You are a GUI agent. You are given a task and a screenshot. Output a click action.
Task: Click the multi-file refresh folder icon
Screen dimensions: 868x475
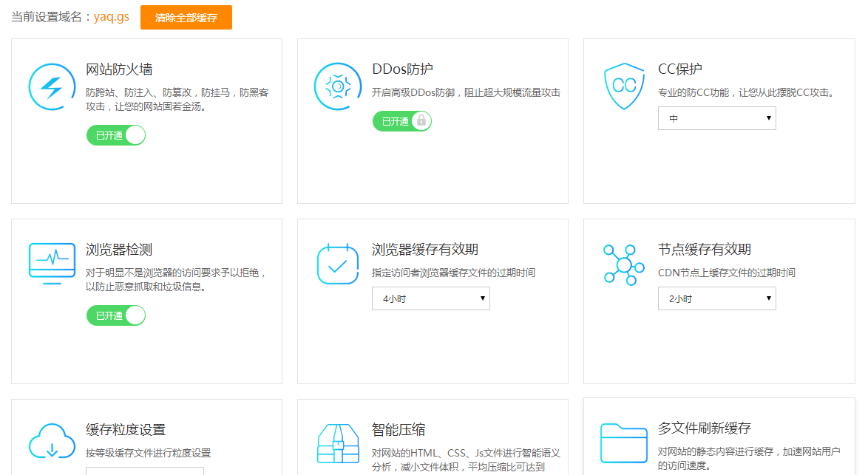[623, 442]
